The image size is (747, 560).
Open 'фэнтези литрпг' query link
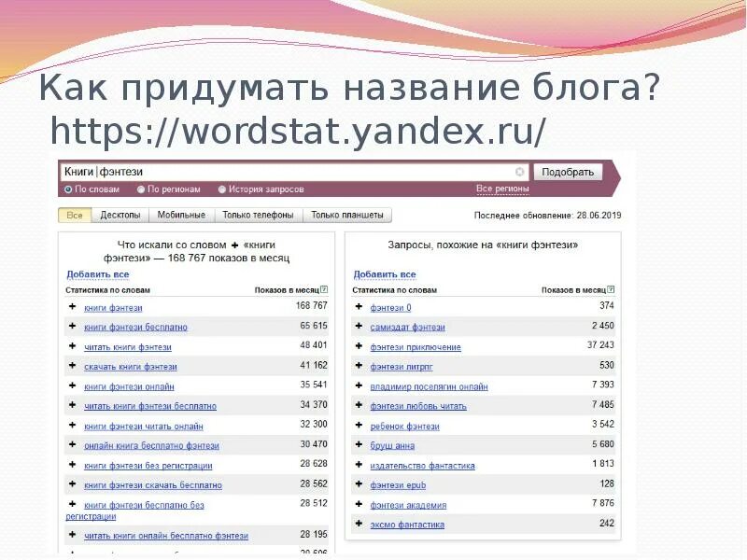(402, 367)
